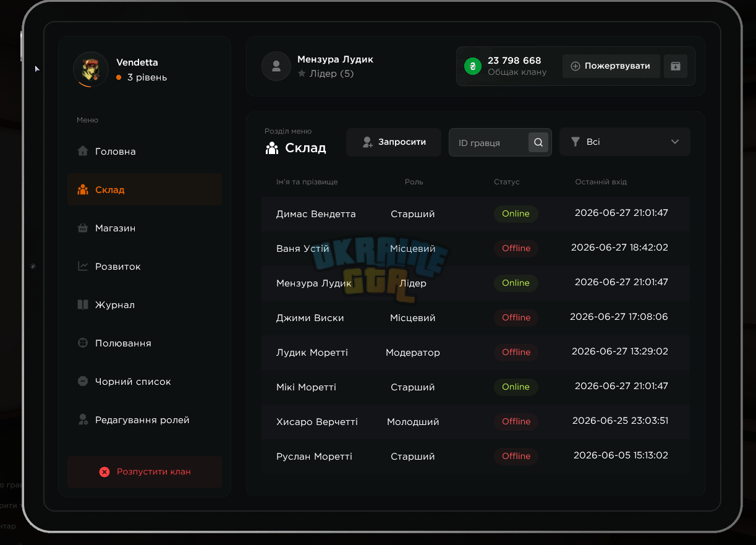Click the Пожертвувати donate button
The height and width of the screenshot is (545, 756).
coord(611,66)
